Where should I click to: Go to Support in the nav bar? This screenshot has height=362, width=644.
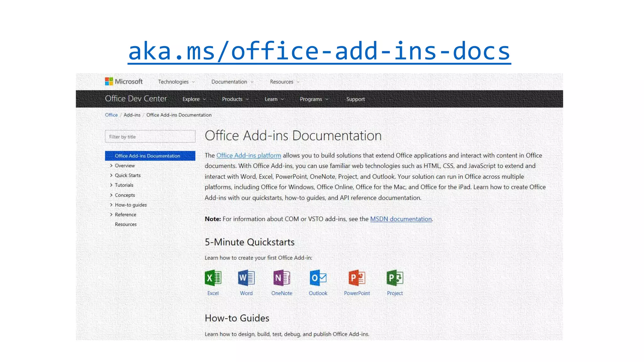[x=355, y=99]
